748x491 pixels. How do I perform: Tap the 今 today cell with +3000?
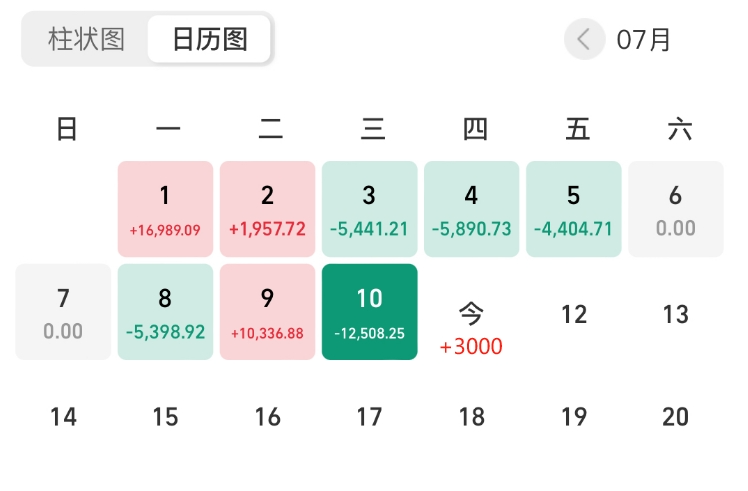[x=472, y=329]
